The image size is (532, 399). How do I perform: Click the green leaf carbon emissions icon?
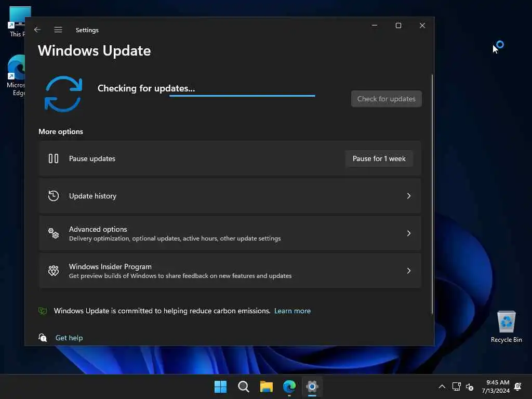(43, 311)
